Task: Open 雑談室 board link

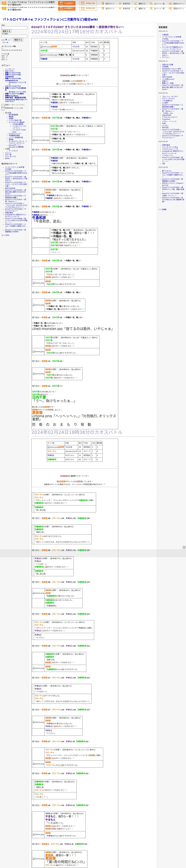Action: (x=11, y=117)
